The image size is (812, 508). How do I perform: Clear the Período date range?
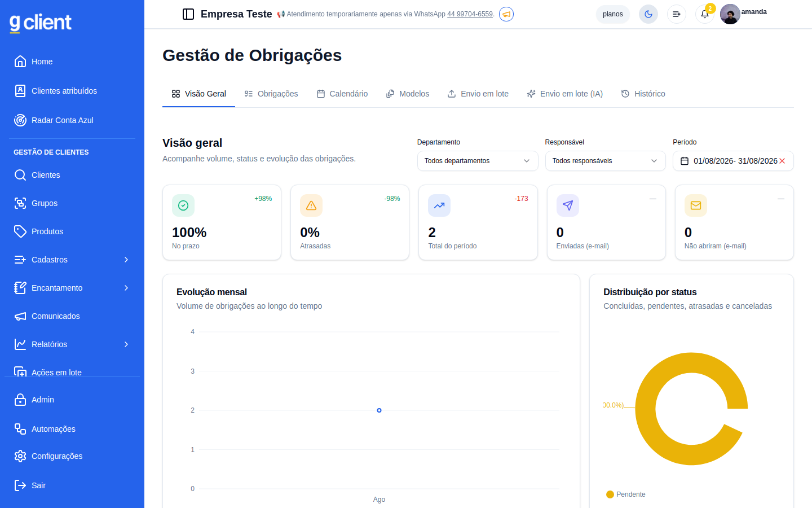pyautogui.click(x=782, y=161)
